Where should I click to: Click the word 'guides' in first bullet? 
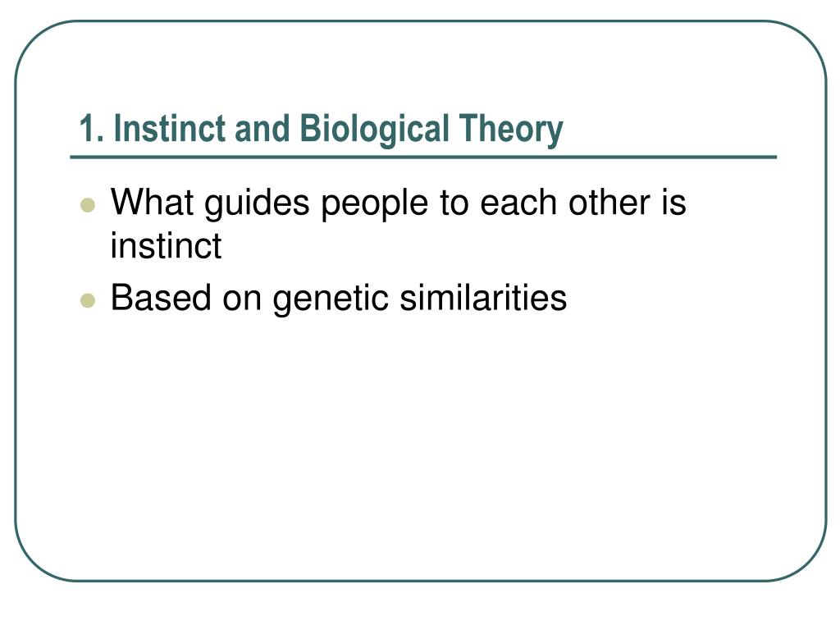pyautogui.click(x=257, y=204)
